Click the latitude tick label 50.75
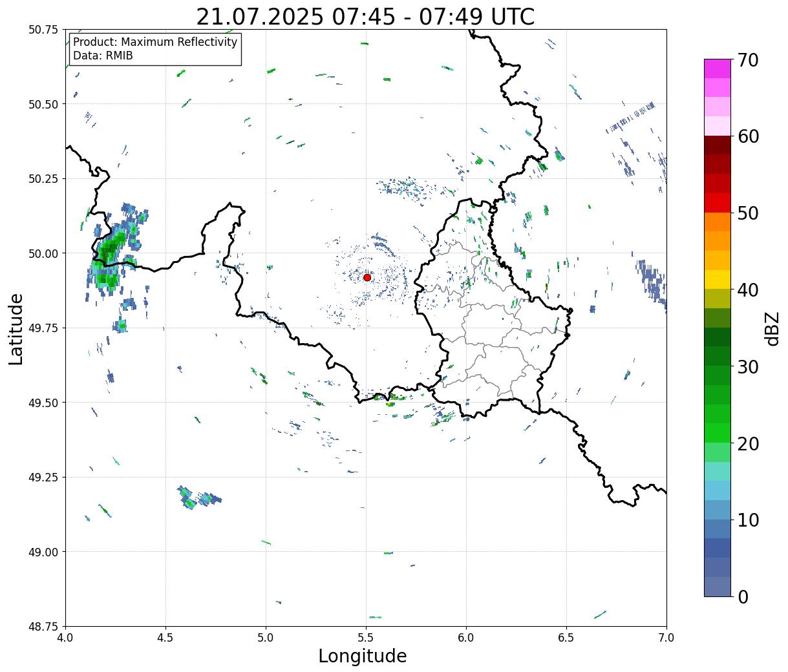 pos(43,30)
